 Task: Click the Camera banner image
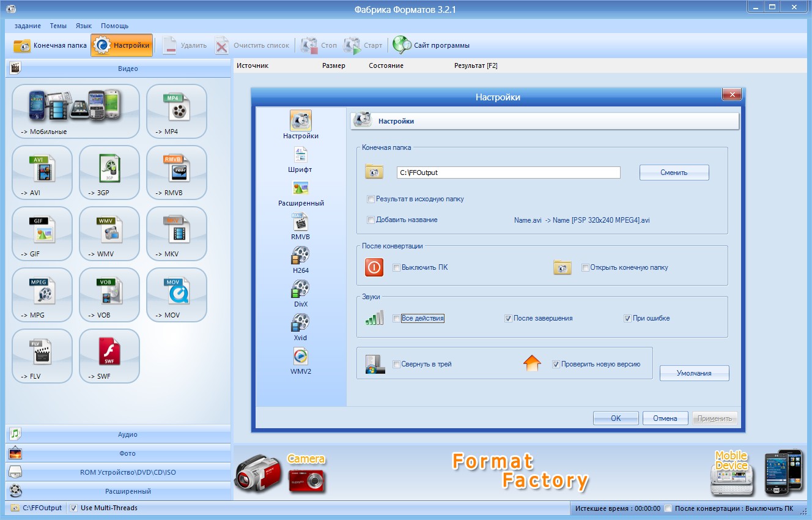tap(281, 473)
